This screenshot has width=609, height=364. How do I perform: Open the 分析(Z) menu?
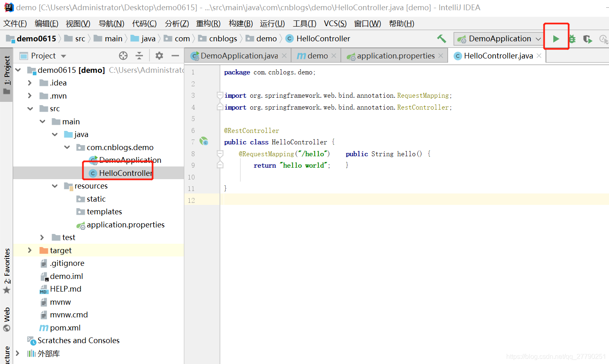(177, 24)
